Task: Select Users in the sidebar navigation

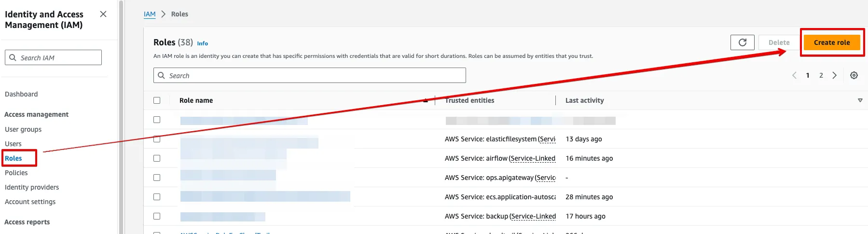Action: 13,144
